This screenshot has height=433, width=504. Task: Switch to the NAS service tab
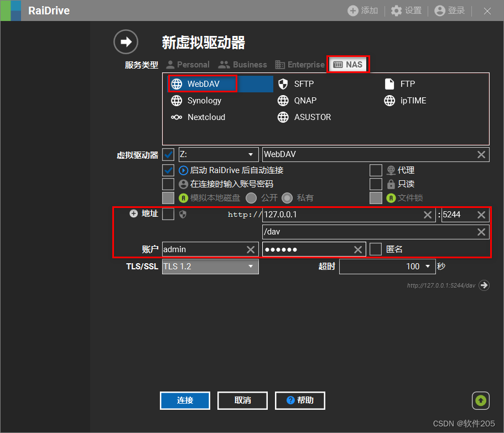tap(348, 65)
